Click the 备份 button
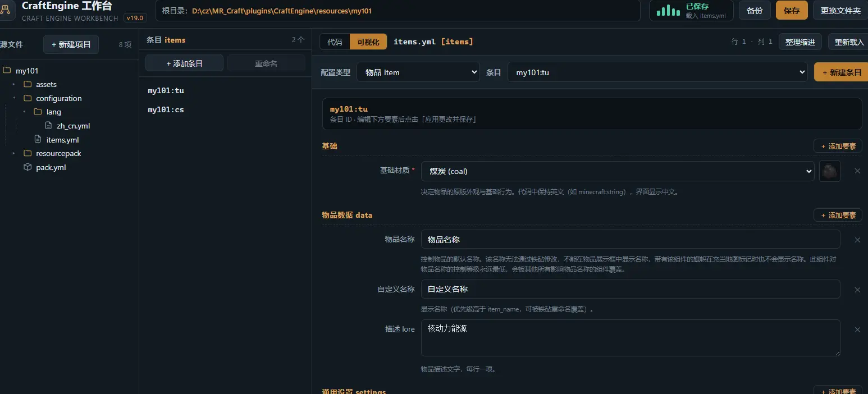Image resolution: width=868 pixels, height=394 pixels. 755,10
